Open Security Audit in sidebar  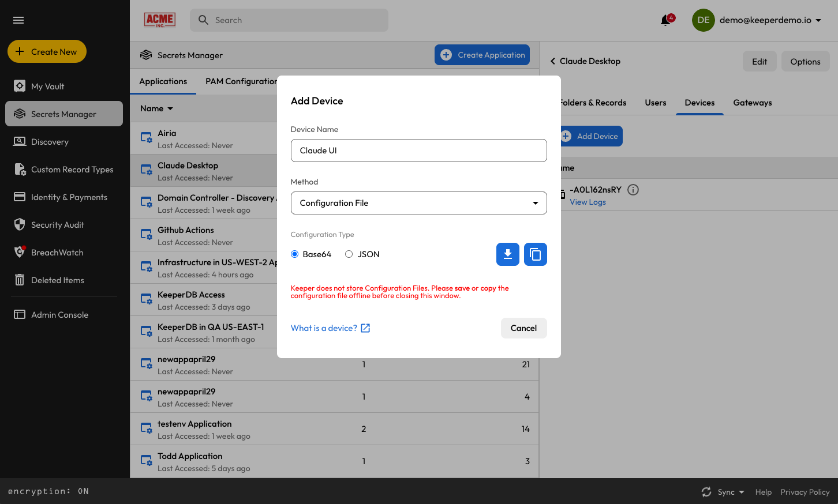57,225
